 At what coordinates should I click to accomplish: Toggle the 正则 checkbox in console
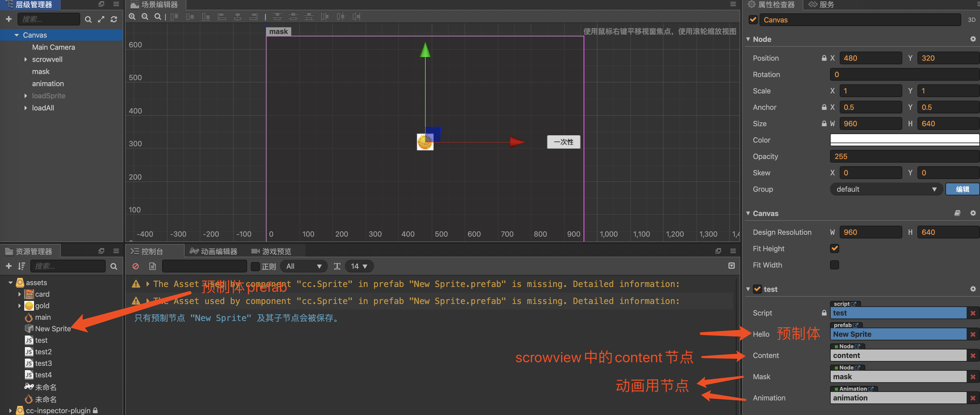pos(255,266)
